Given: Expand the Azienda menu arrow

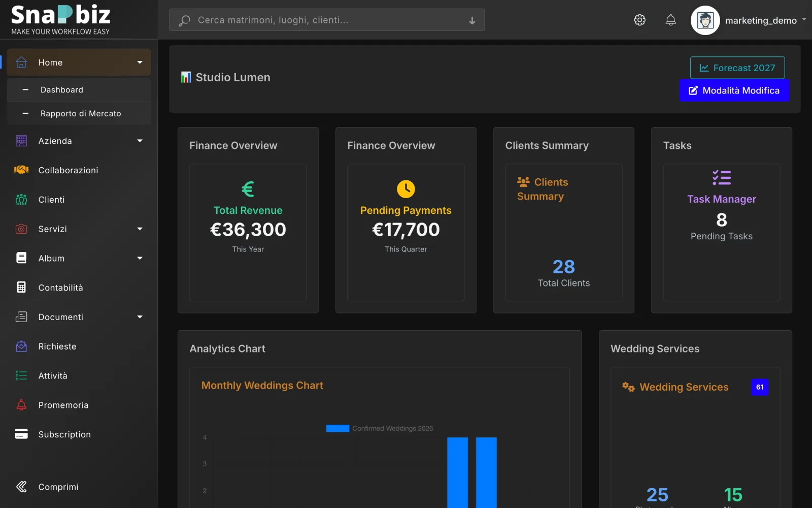Looking at the screenshot, I should point(140,141).
